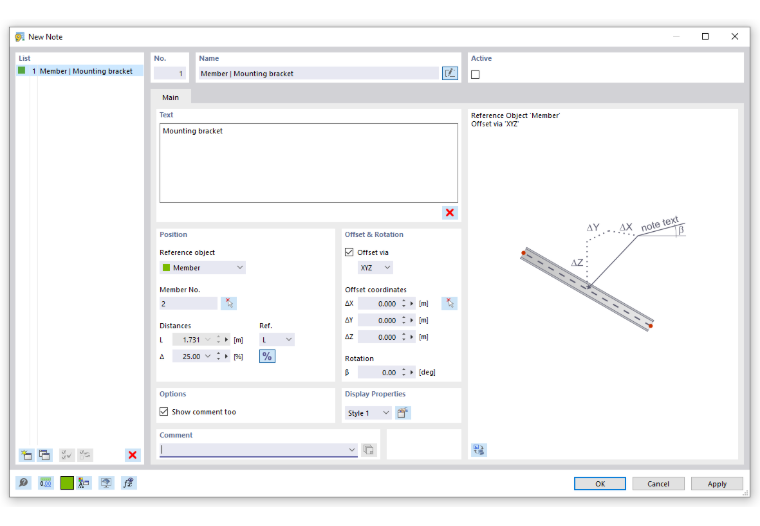Screen dimensions: 760x526
Task: Uncheck the Offset via checkbox
Action: coord(349,252)
